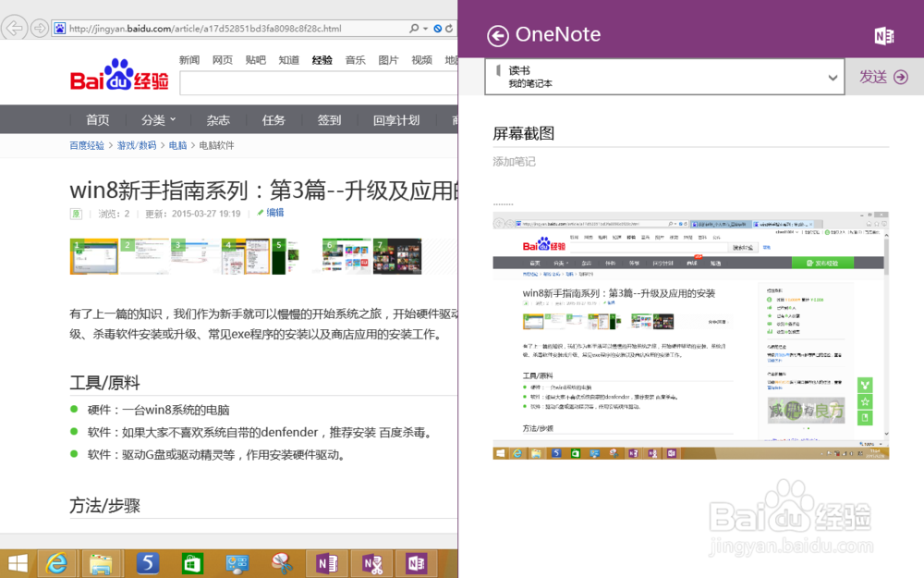The image size is (924, 578).
Task: Open the 图片 link in Baidu top nav
Action: click(388, 59)
